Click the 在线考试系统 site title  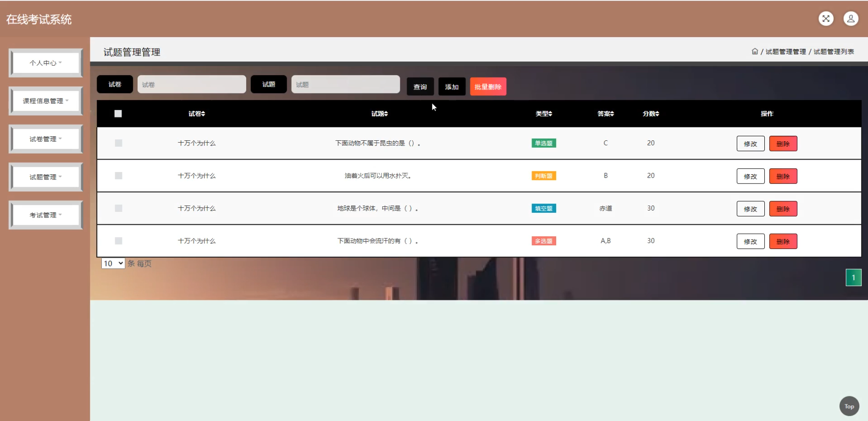[x=39, y=19]
